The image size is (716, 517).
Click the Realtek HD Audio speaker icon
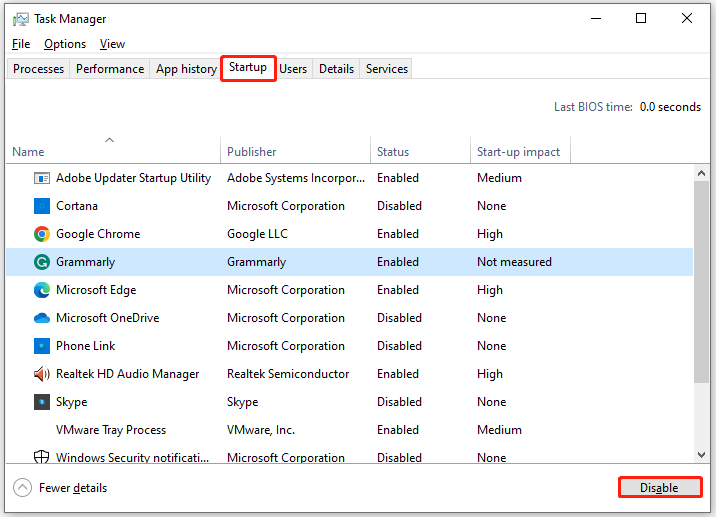pos(42,374)
